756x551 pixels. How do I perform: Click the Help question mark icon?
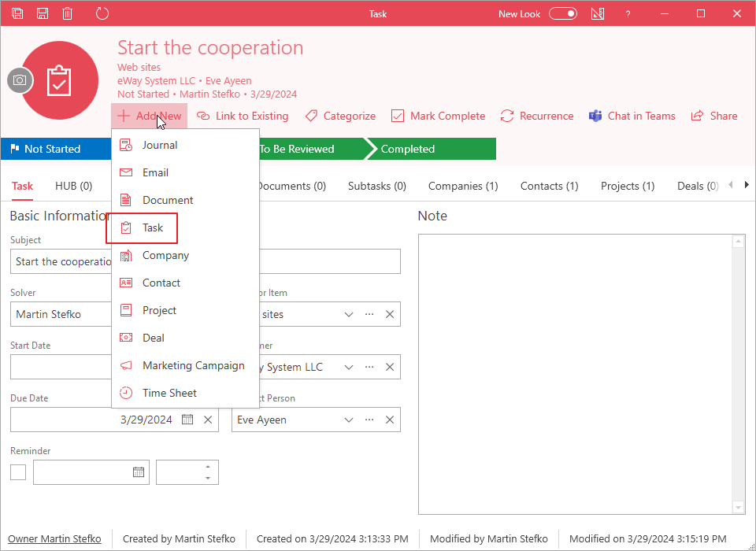(x=628, y=14)
